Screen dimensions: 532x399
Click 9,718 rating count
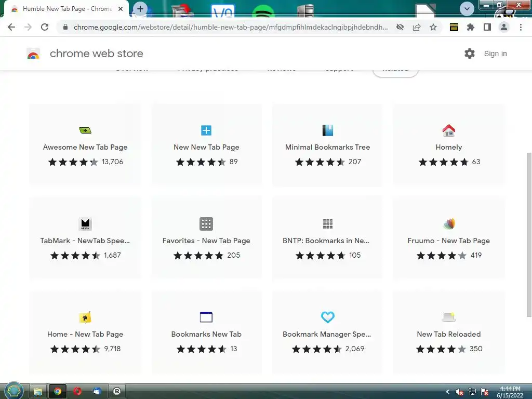(x=112, y=349)
